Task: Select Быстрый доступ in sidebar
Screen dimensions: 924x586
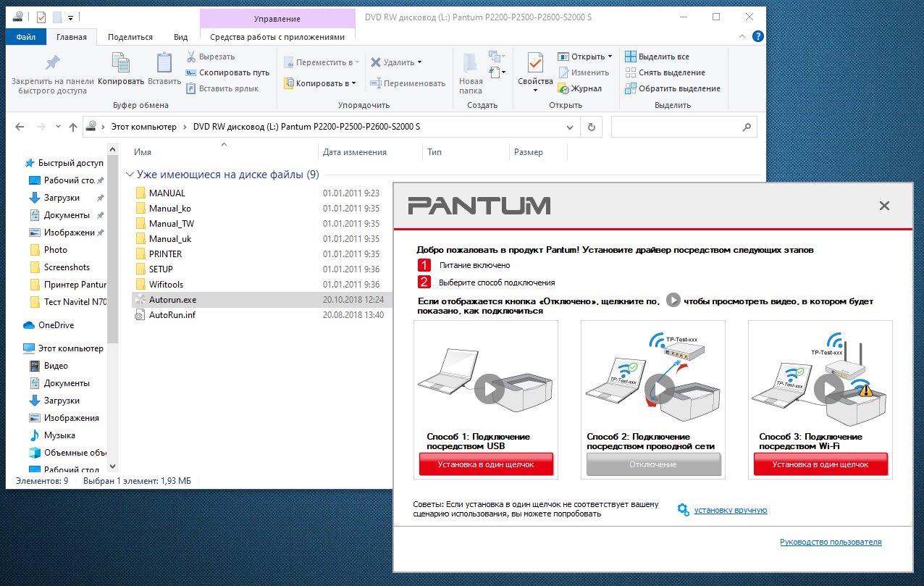Action: click(64, 162)
